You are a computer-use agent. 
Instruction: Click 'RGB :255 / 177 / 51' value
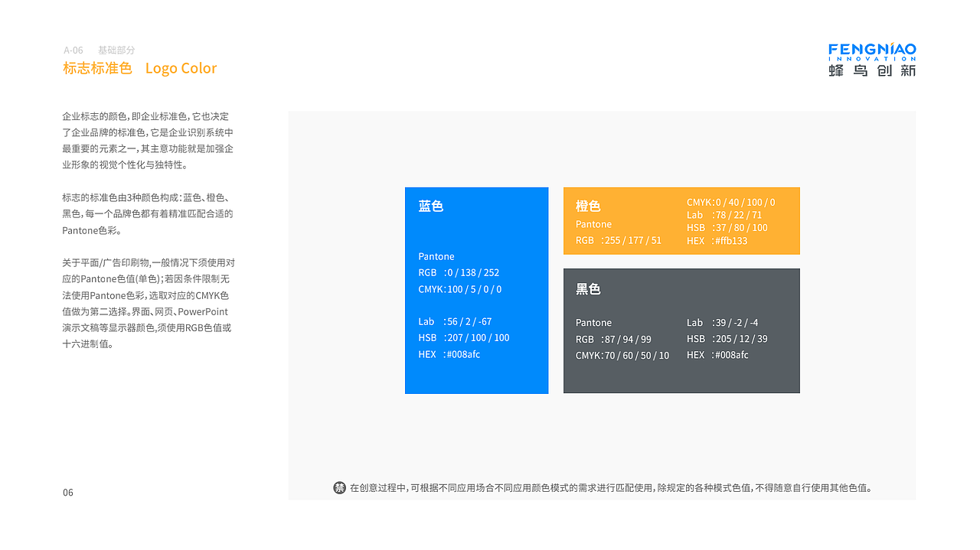pyautogui.click(x=619, y=240)
